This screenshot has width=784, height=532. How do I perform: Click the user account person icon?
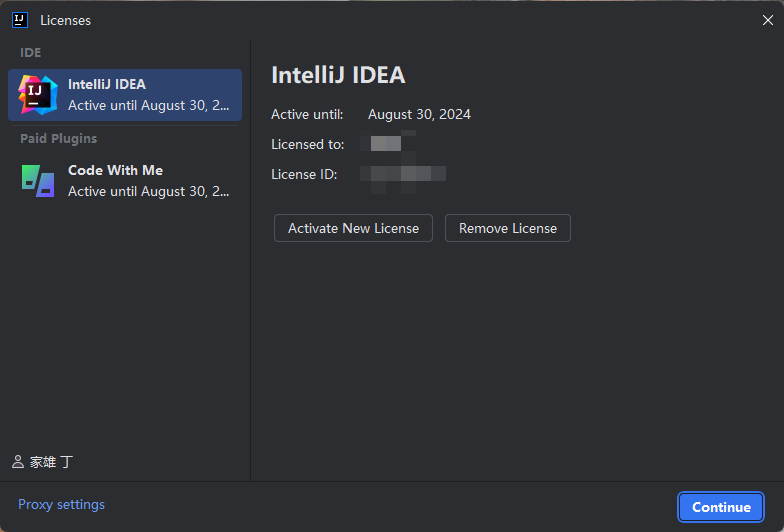click(x=18, y=462)
